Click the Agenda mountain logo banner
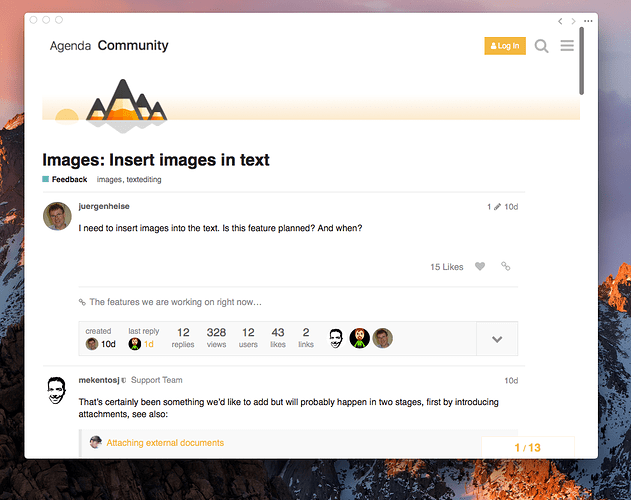 click(126, 105)
